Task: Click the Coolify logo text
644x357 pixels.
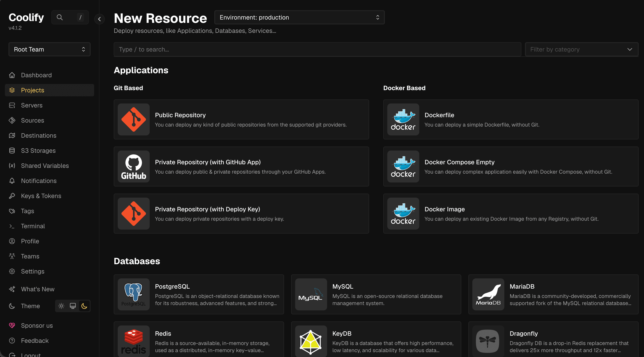Action: (26, 17)
